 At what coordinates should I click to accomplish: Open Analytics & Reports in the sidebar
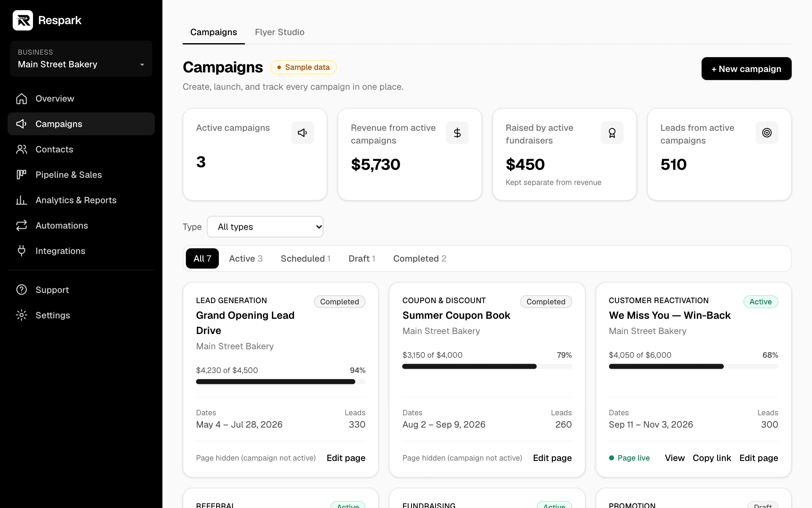coord(81,200)
